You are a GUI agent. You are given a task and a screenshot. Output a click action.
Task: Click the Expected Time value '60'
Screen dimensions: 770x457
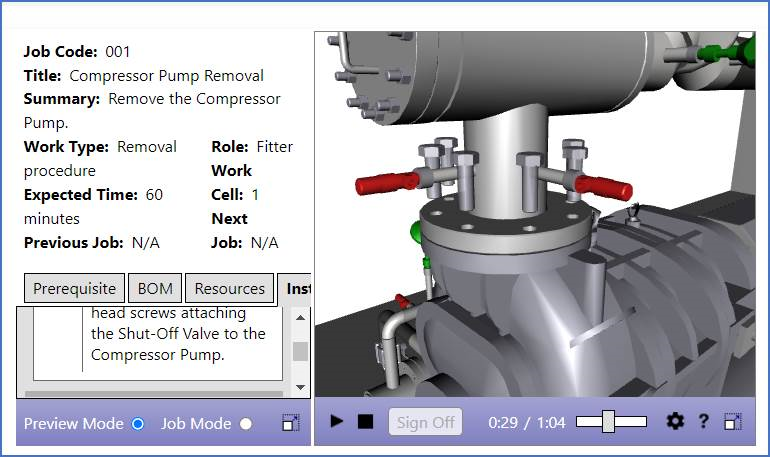pos(154,194)
